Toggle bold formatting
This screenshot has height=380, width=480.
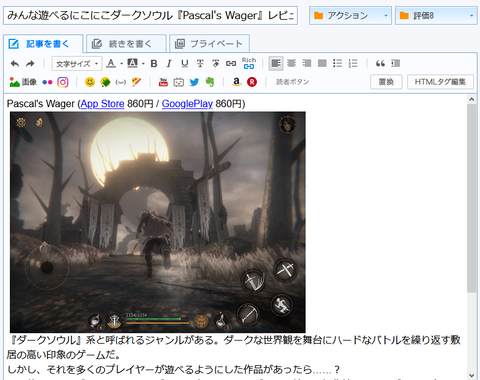coord(154,63)
